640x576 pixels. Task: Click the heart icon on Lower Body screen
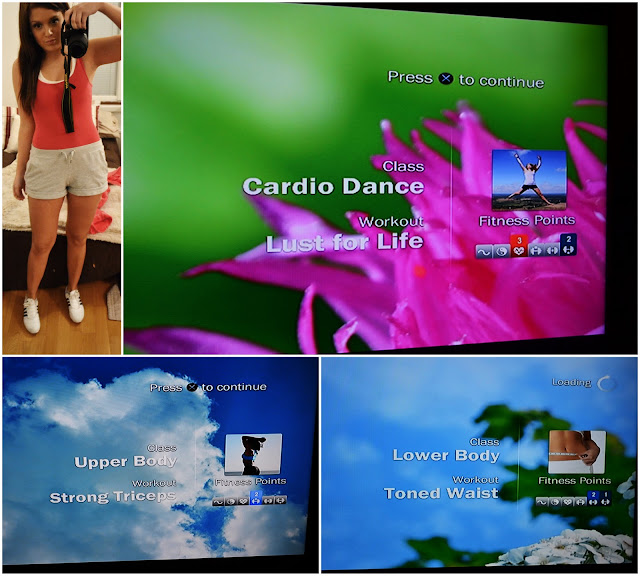(x=568, y=502)
